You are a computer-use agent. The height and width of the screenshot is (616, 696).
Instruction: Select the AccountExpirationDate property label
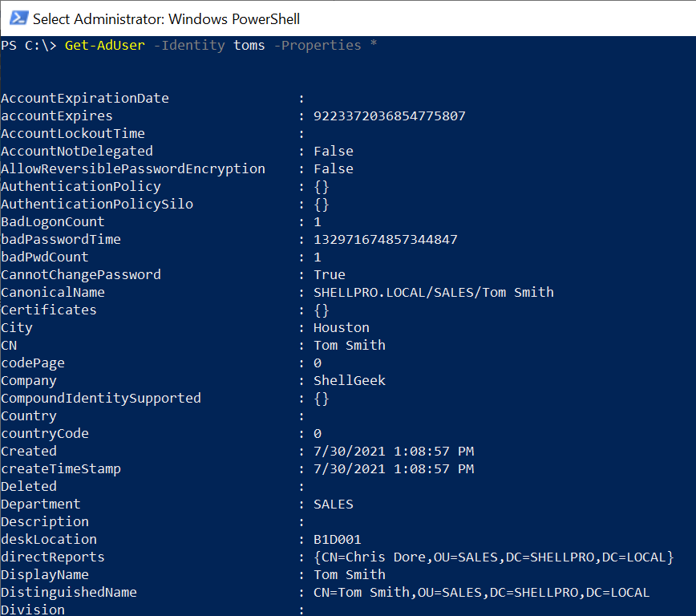pos(85,98)
